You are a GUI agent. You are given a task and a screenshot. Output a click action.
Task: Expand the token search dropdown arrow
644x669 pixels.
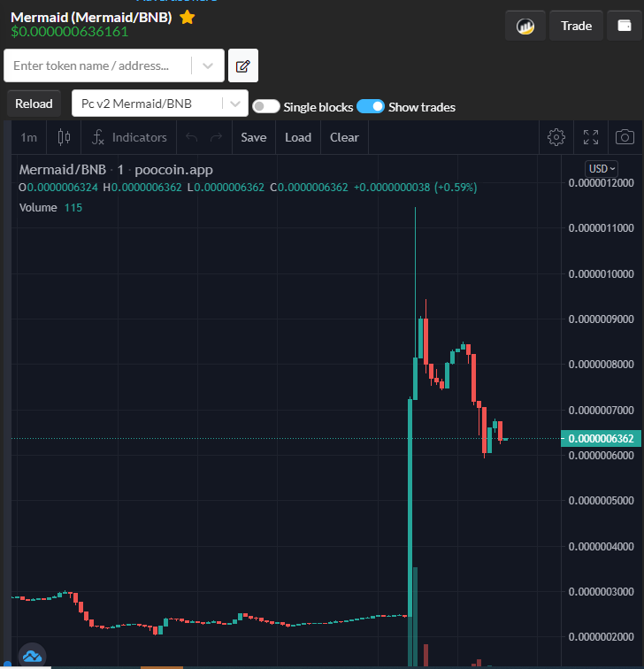[x=208, y=65]
